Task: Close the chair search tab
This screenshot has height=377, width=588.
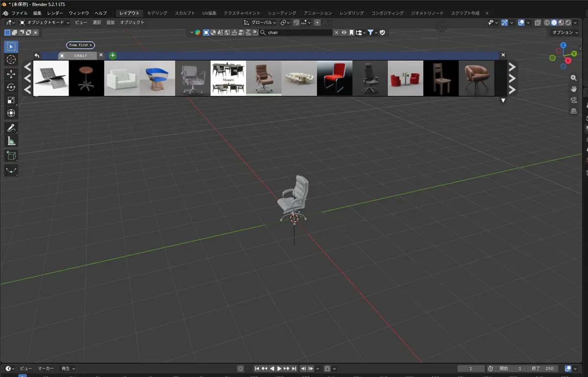Action: pos(101,55)
